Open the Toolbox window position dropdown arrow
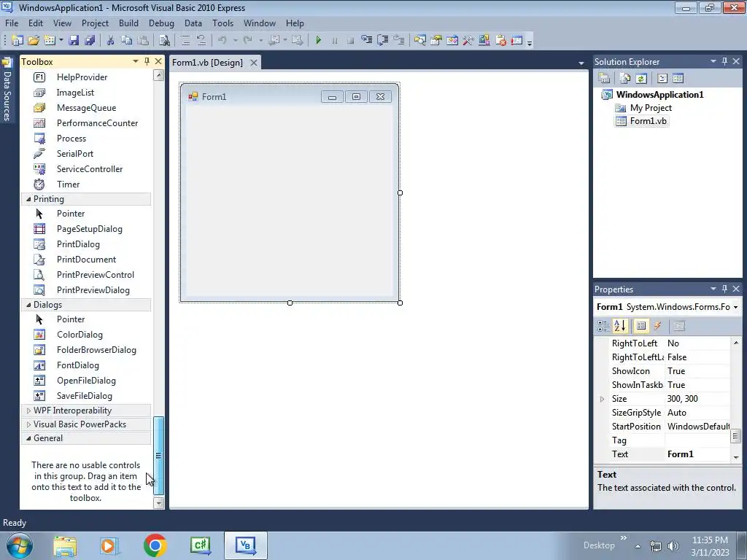 (x=135, y=61)
